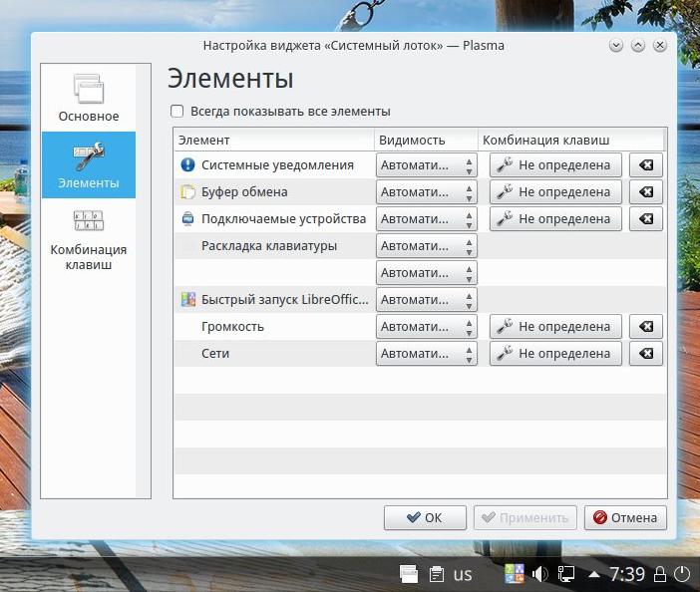
Task: Show hidden tray icons arrow
Action: pos(594,575)
